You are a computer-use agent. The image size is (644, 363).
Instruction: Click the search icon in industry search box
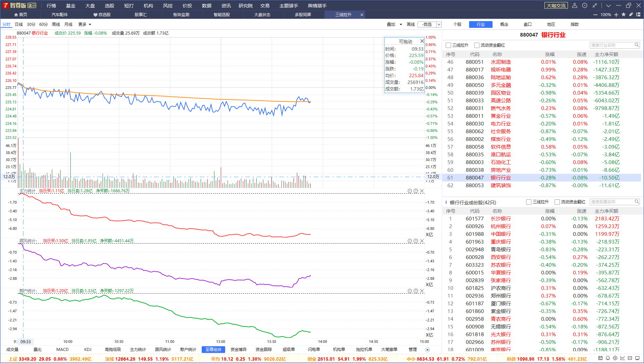637,45
